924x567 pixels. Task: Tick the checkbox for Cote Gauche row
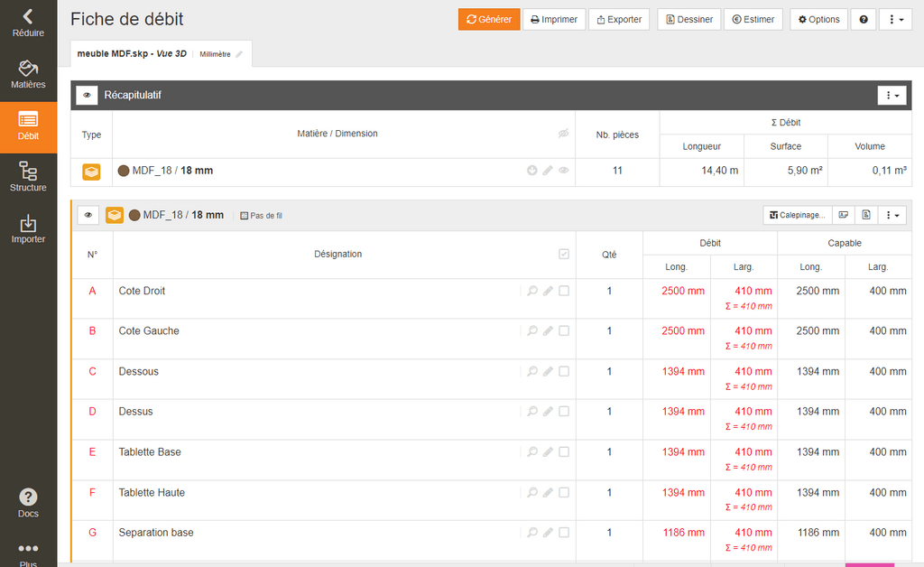[x=564, y=331]
